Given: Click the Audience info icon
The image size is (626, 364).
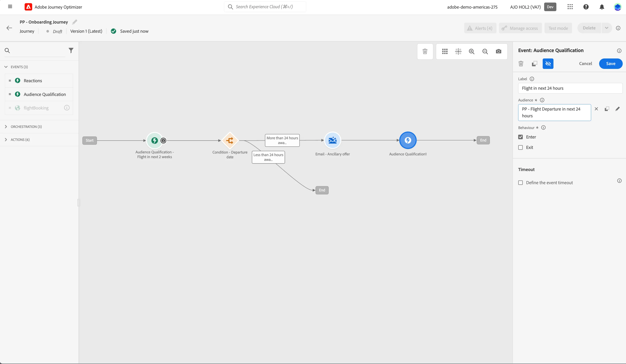Looking at the screenshot, I should (542, 100).
